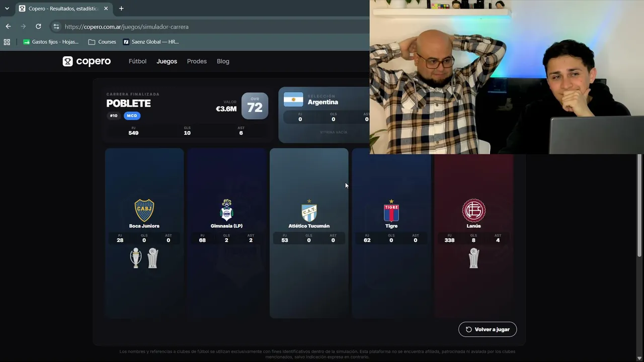Click the Lanús crest
This screenshot has width=644, height=362.
point(473,211)
